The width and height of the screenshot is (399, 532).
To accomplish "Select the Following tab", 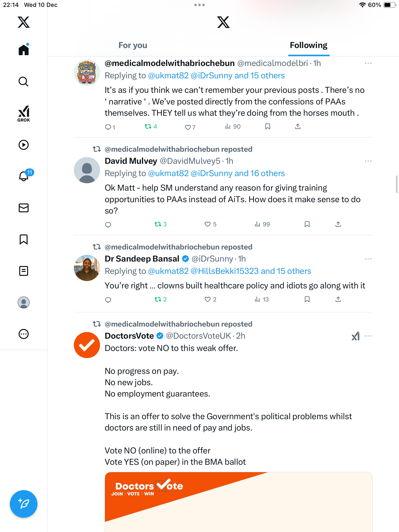I will [x=308, y=45].
